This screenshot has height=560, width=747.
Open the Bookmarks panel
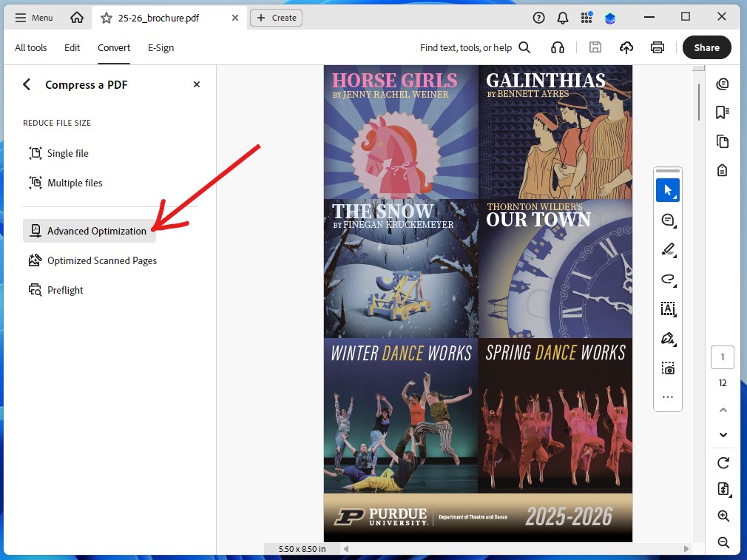point(723,112)
